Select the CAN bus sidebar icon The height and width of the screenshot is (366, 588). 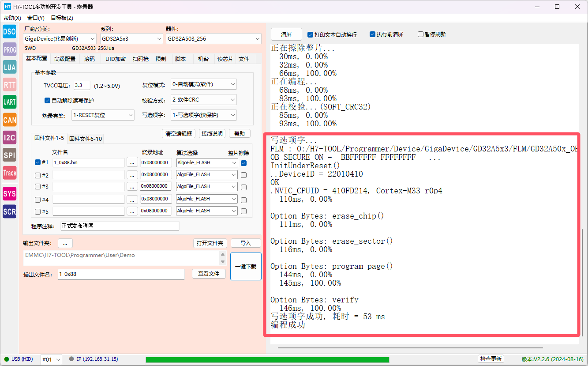[10, 120]
